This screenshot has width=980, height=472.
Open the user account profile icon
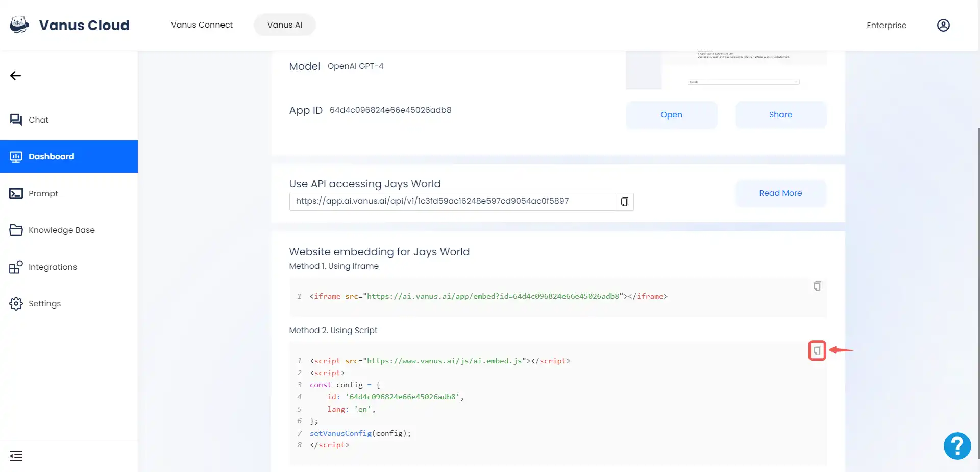click(943, 25)
